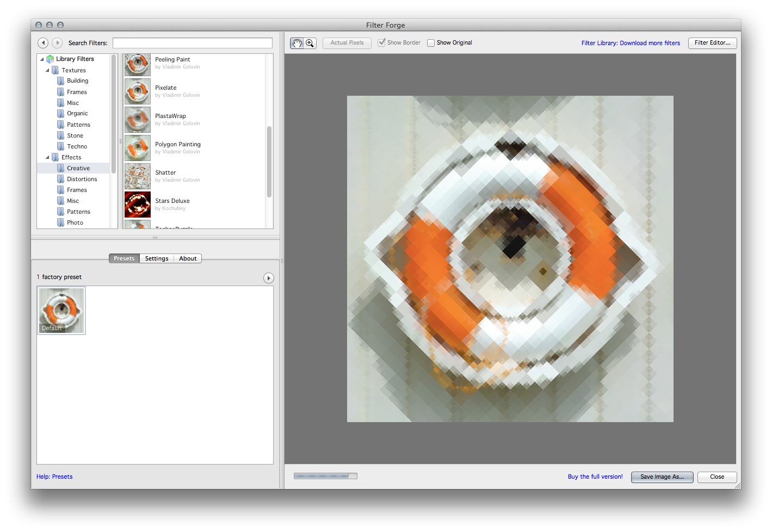
Task: Select the hand pan tool
Action: (x=297, y=43)
